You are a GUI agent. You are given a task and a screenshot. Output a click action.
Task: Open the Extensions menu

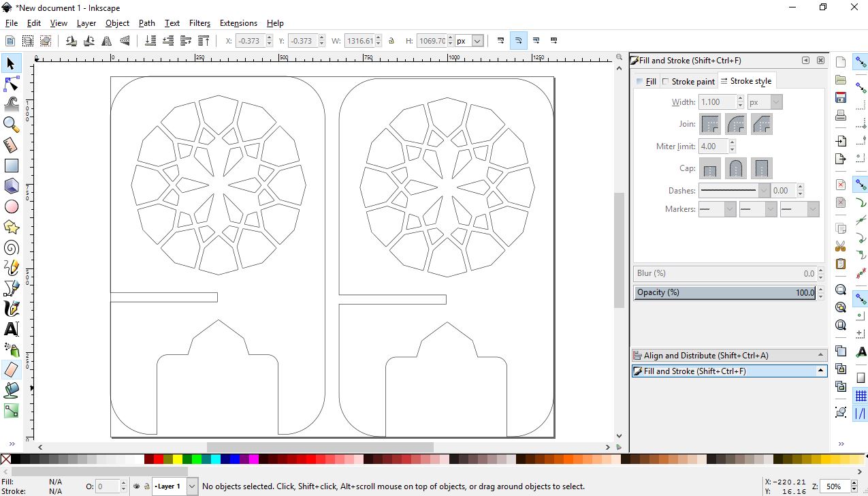click(238, 22)
